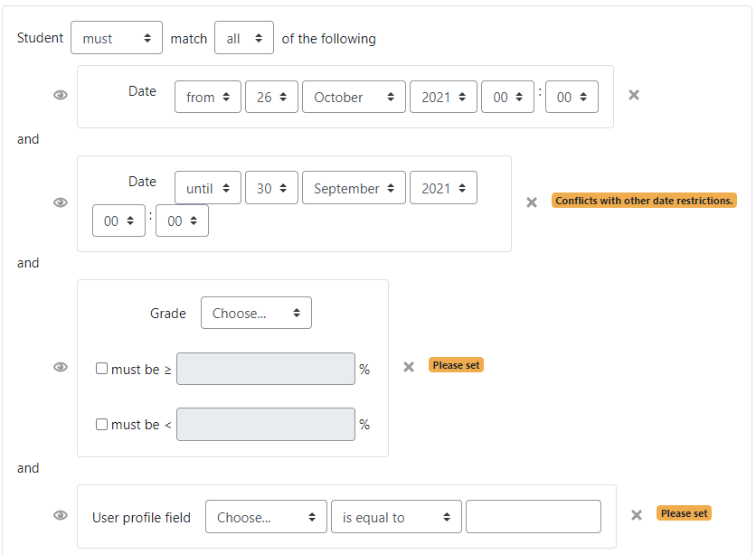This screenshot has height=554, width=756.
Task: Change the 'until' date direction dropdown
Action: coord(208,187)
